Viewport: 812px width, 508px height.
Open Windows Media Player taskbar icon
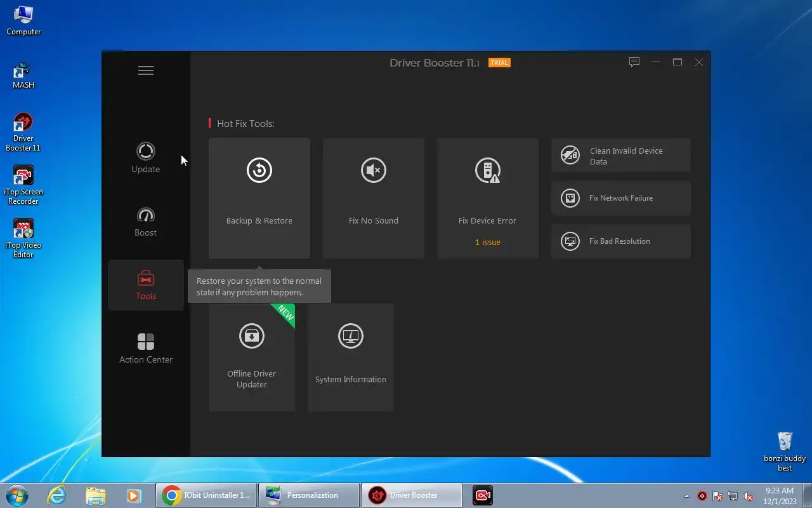pyautogui.click(x=133, y=495)
